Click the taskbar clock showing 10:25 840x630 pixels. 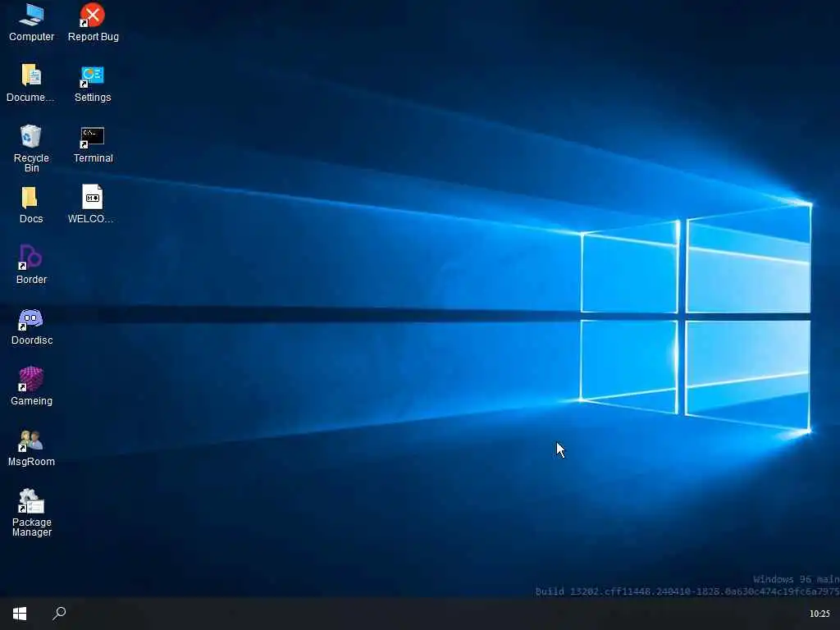pyautogui.click(x=819, y=614)
